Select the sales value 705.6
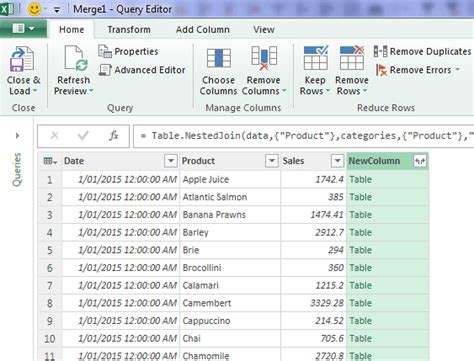The image size is (474, 361). 313,339
